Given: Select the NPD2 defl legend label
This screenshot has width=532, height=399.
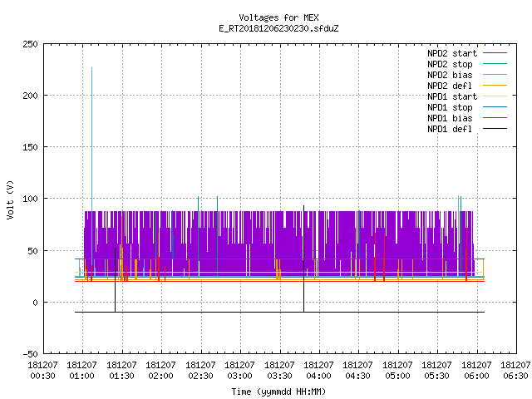Looking at the screenshot, I should 450,86.
